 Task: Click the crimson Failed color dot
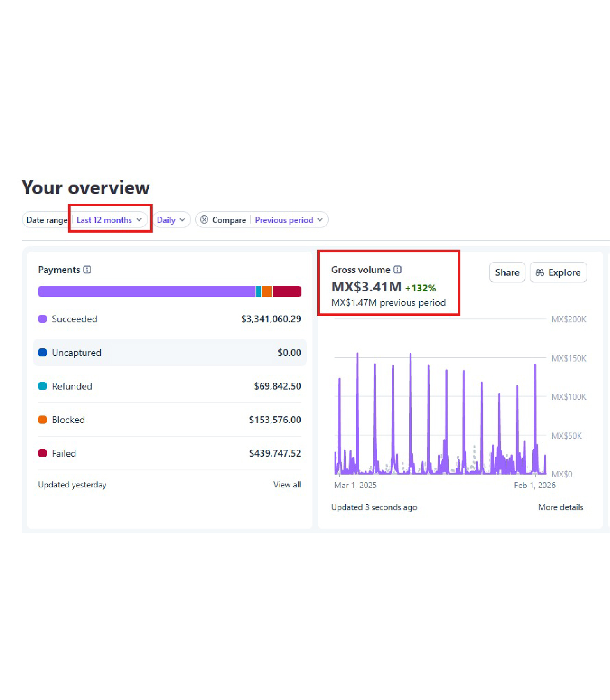(43, 453)
